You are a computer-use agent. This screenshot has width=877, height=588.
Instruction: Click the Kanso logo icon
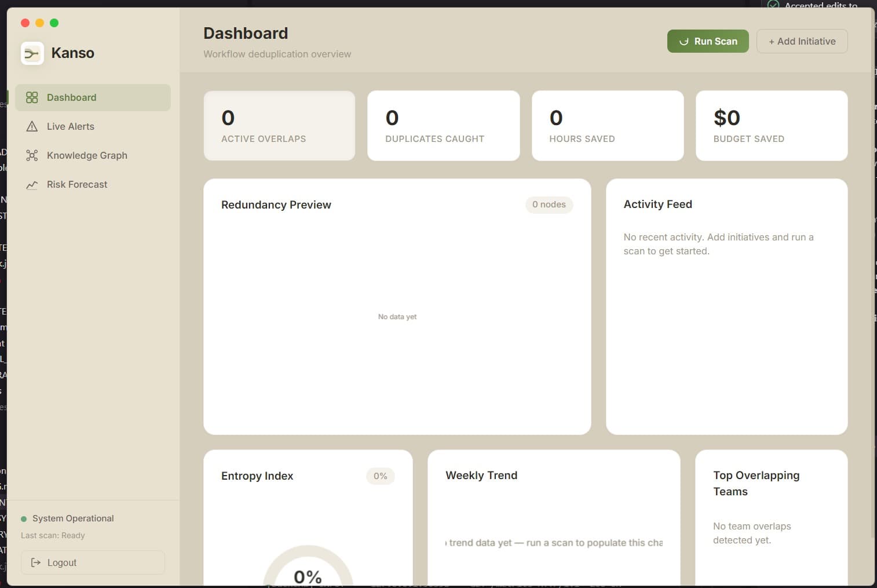(32, 53)
